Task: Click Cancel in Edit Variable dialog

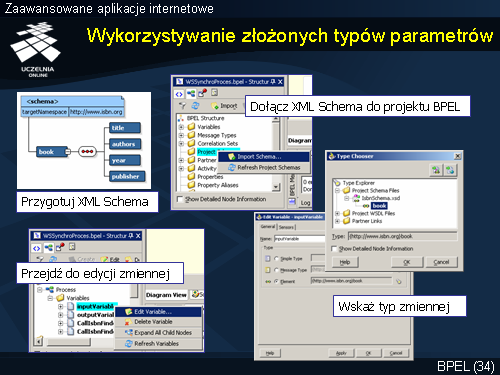Action: tap(396, 353)
